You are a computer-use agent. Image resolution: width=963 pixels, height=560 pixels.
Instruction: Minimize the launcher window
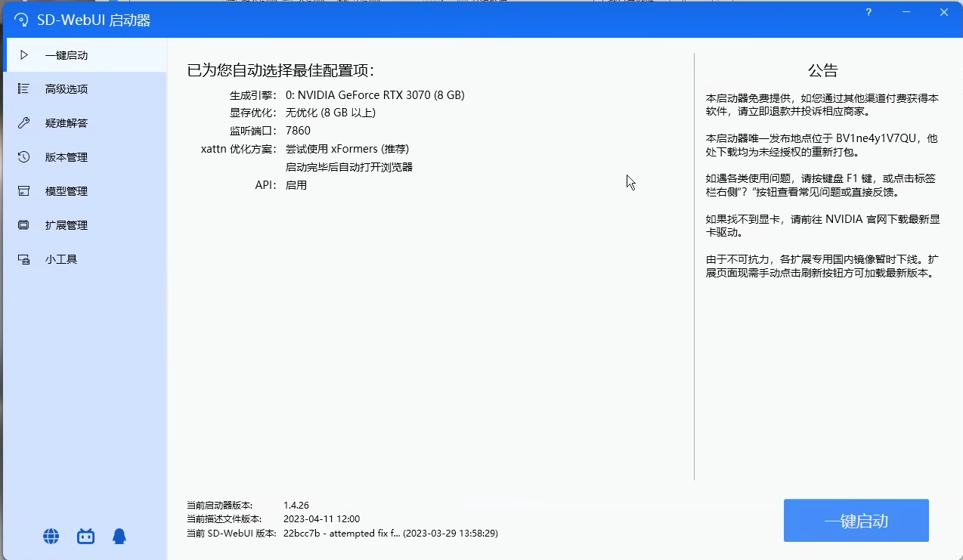point(906,13)
